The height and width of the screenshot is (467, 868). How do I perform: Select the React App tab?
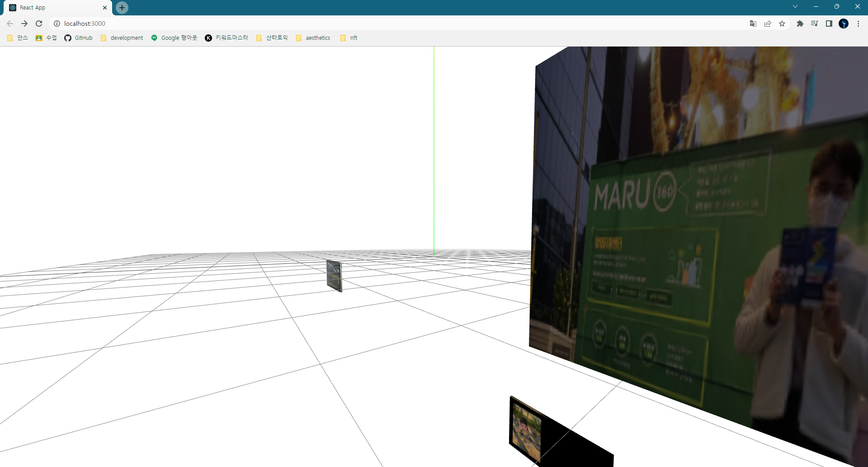coord(58,8)
